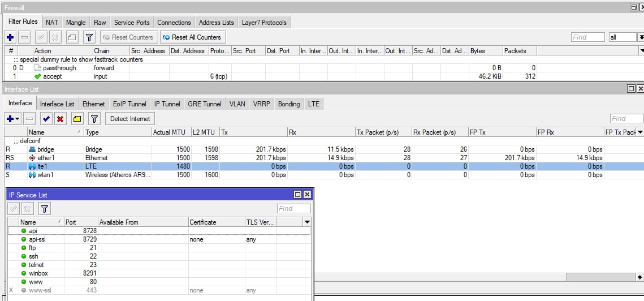The width and height of the screenshot is (644, 301).
Task: Open the Layer7 Protocols tab
Action: pos(264,23)
